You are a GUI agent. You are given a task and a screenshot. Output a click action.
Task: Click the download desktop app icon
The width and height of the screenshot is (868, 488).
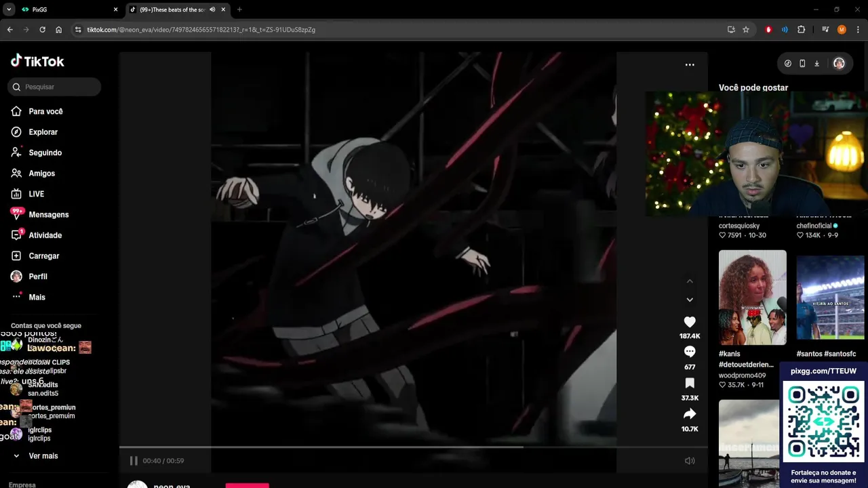(x=817, y=63)
